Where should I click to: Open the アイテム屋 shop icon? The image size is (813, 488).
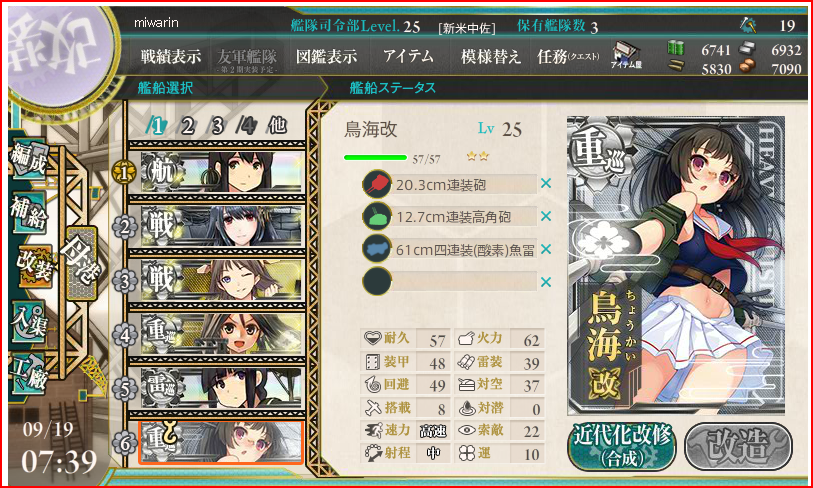626,55
